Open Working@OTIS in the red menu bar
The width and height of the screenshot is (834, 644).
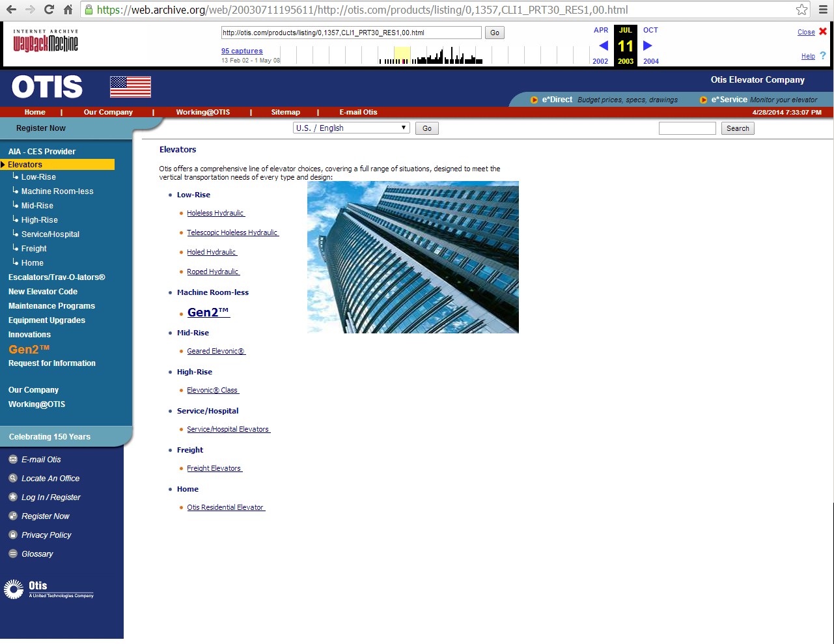pos(203,112)
